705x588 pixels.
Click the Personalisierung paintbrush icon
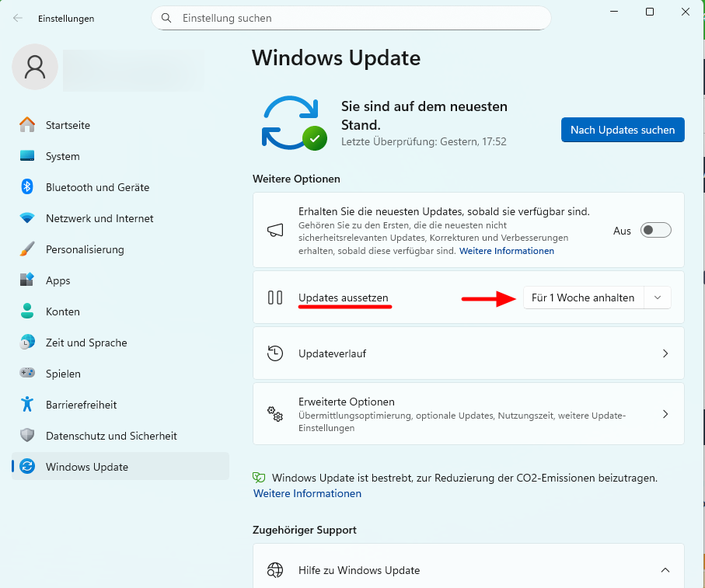point(27,249)
